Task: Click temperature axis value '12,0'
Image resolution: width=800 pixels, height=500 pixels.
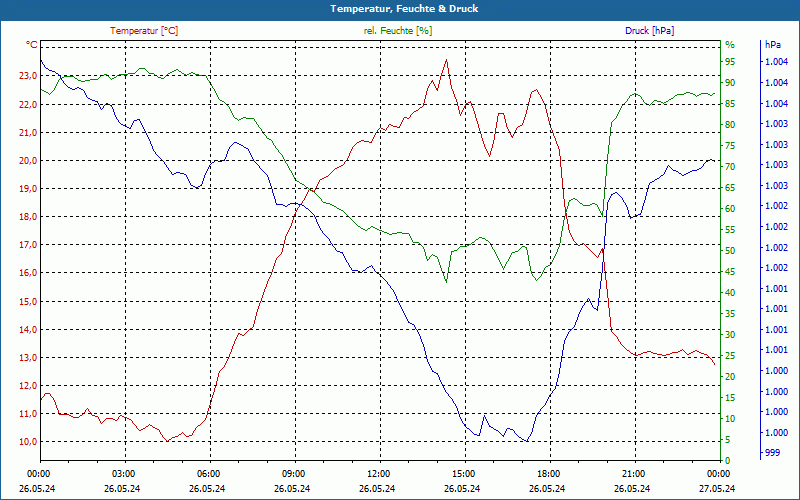Action: click(28, 386)
